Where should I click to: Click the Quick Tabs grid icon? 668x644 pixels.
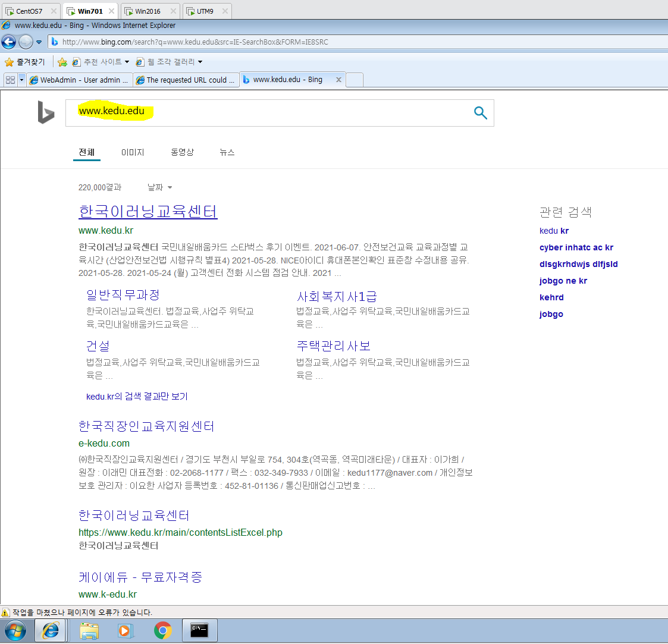coord(10,80)
